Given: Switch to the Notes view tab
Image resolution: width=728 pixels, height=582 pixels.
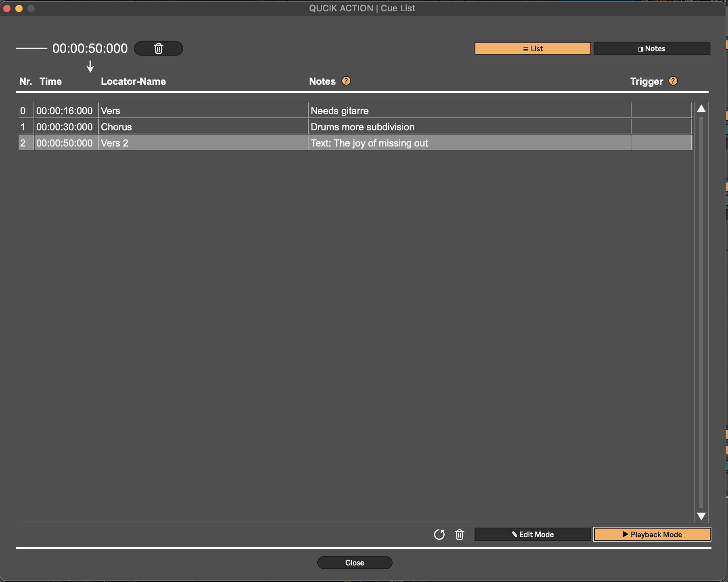Looking at the screenshot, I should point(651,48).
